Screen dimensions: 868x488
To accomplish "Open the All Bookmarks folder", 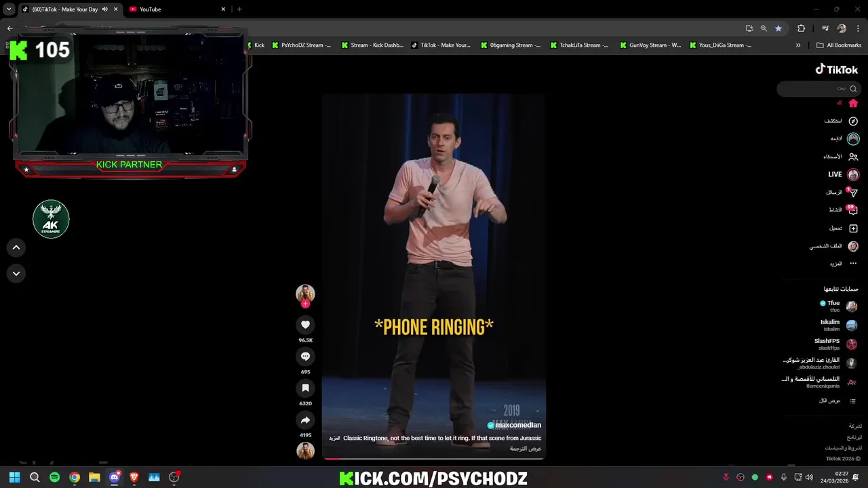I will coord(839,45).
